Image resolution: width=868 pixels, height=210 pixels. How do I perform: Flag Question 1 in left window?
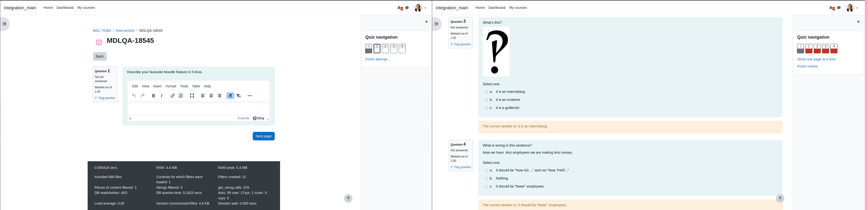105,98
